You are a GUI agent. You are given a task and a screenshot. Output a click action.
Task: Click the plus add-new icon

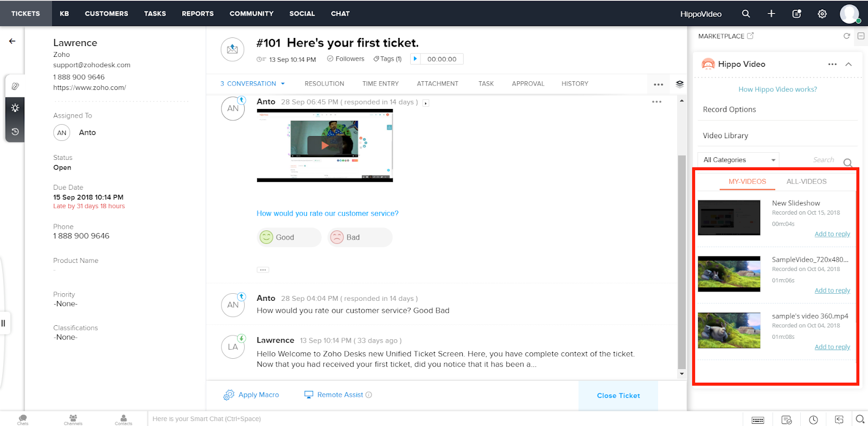point(771,14)
